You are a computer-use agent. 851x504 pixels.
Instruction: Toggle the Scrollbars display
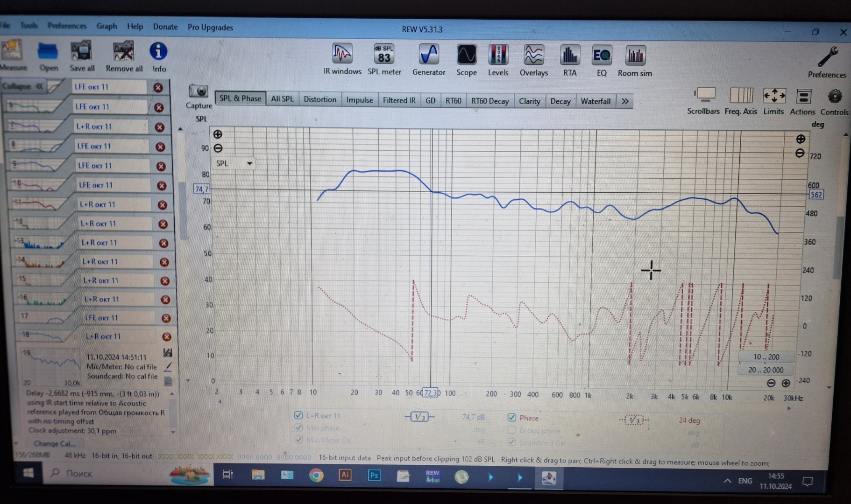(x=703, y=100)
